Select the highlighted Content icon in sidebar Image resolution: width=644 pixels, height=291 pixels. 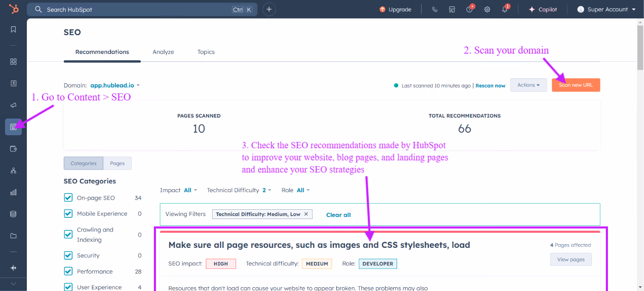pyautogui.click(x=13, y=127)
